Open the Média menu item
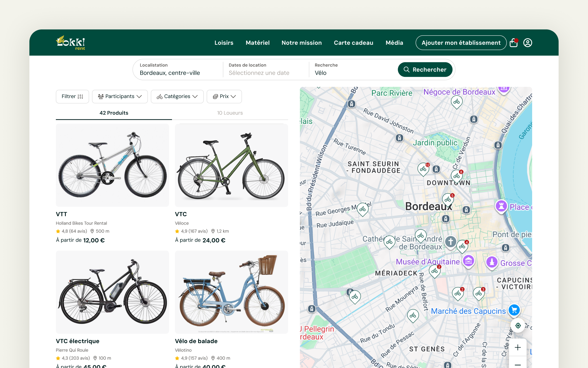The width and height of the screenshot is (588, 368). 394,43
